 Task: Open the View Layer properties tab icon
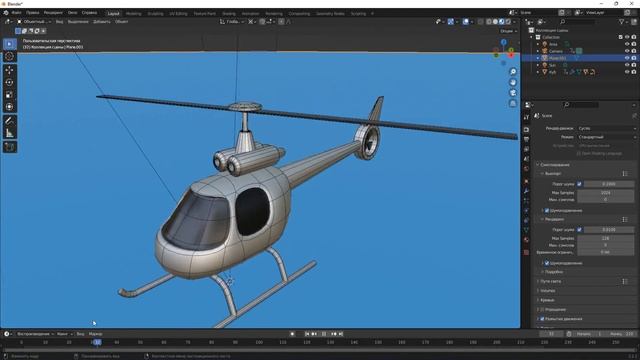(526, 149)
